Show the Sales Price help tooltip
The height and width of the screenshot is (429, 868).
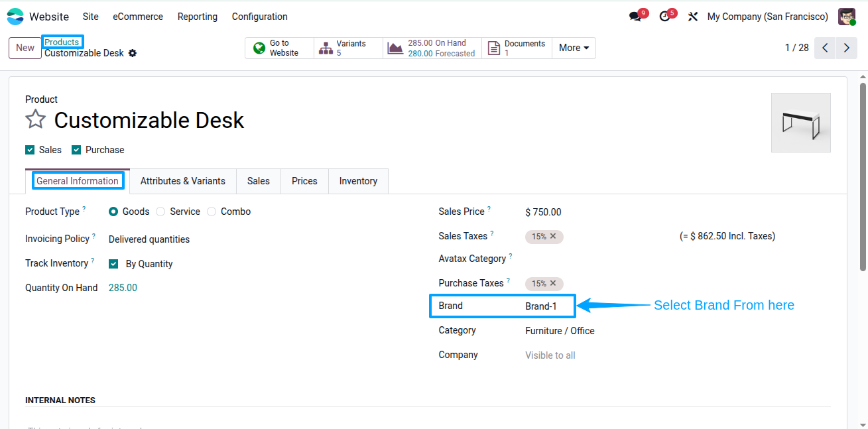489,209
